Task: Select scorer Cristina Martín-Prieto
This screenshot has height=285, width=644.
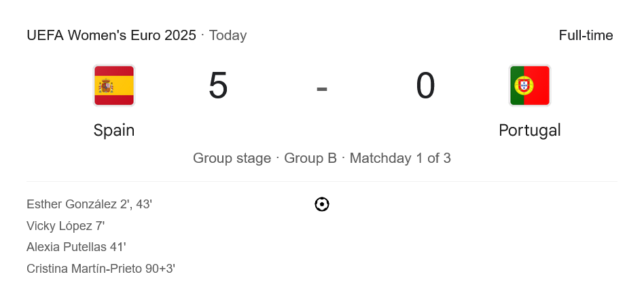Action: [x=84, y=269]
